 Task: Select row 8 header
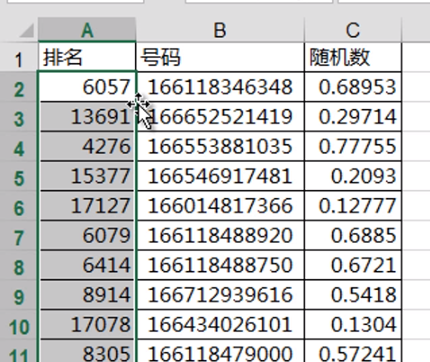[x=19, y=265]
